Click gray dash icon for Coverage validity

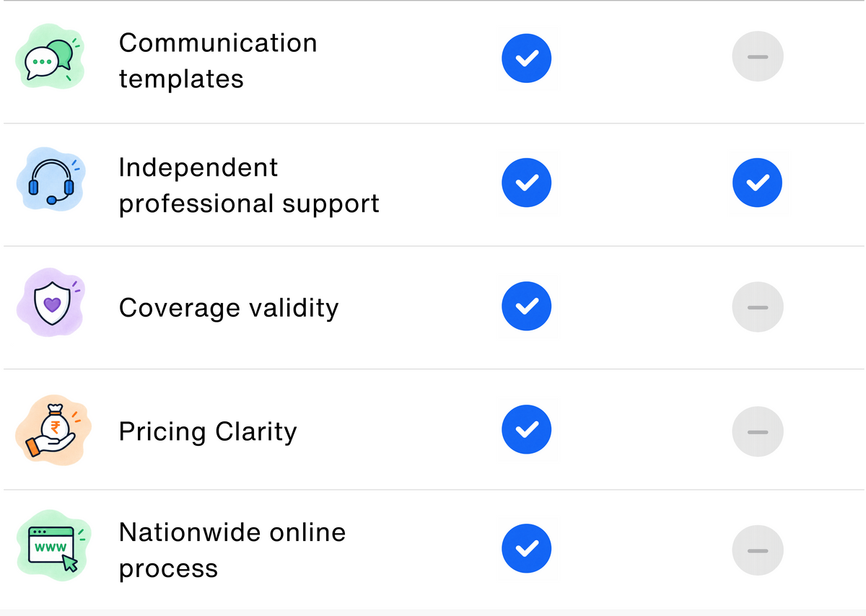(757, 307)
